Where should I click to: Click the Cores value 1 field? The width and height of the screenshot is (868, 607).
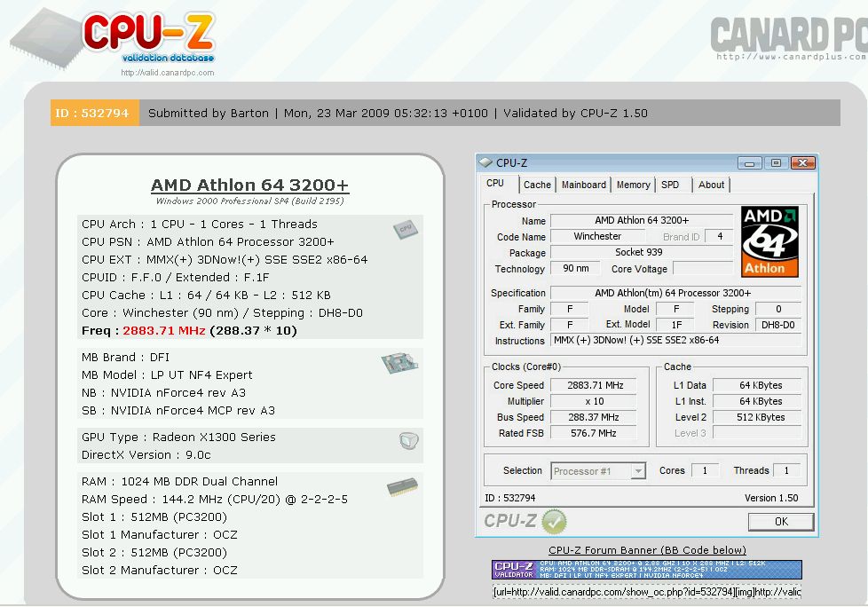(705, 470)
